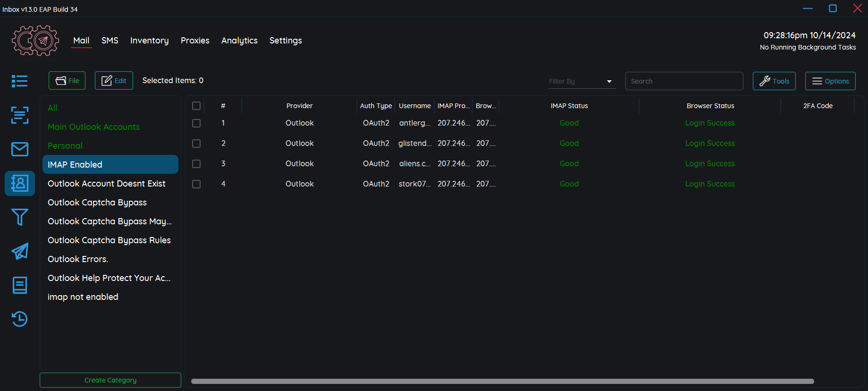Sort by the Provider column header
This screenshot has width=868, height=391.
point(300,106)
